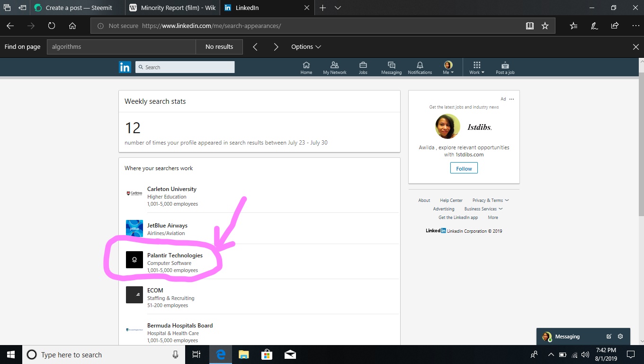The image size is (644, 364).
Task: Find previous result arrow
Action: 255,47
